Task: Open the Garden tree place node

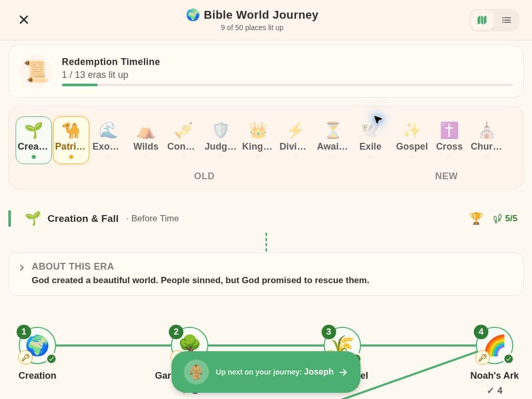Action: click(189, 342)
